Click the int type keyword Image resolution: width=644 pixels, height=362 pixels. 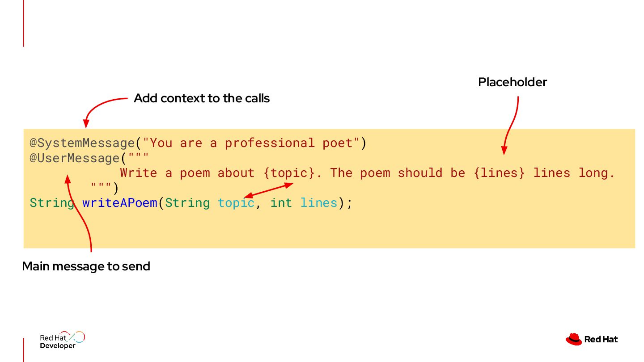281,203
